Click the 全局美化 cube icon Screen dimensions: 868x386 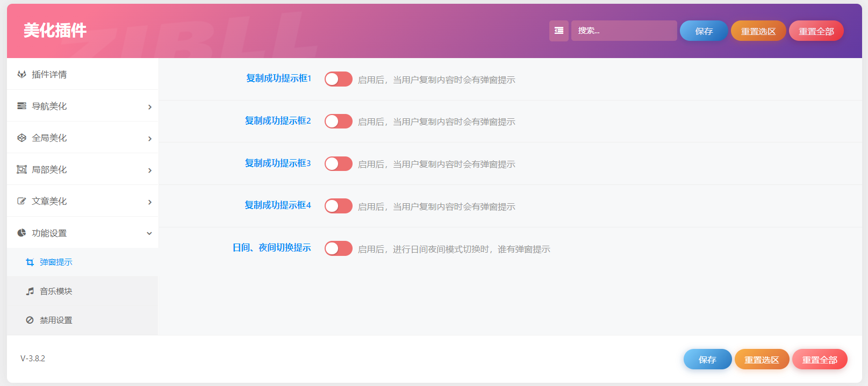(x=21, y=138)
